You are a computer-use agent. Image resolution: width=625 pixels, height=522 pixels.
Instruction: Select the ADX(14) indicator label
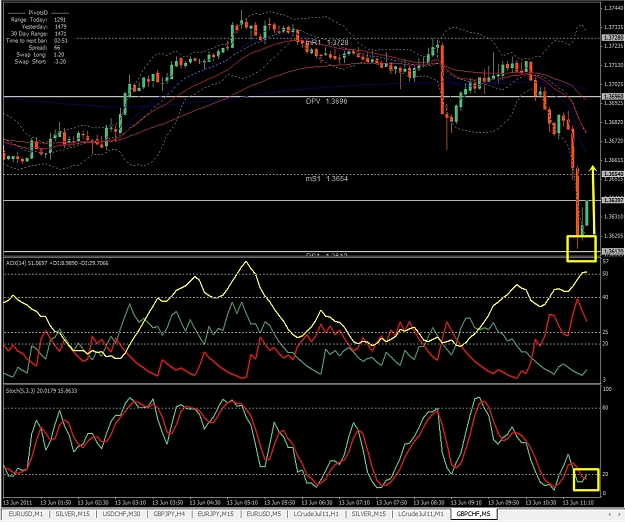(57, 263)
